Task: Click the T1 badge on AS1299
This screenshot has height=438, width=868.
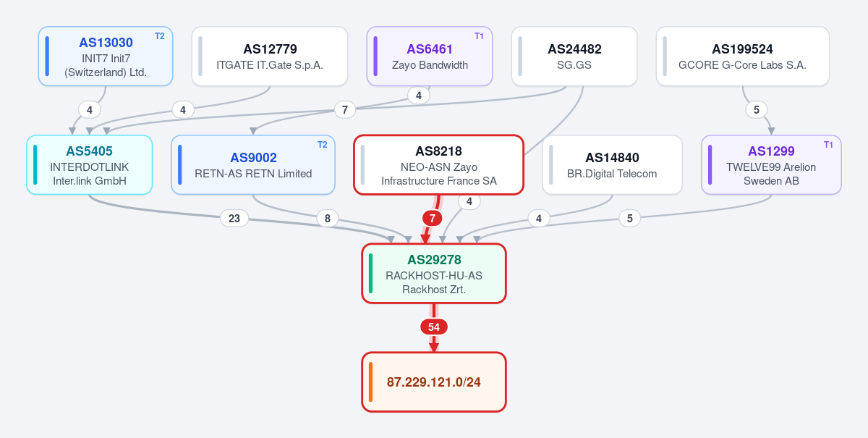Action: (x=828, y=145)
